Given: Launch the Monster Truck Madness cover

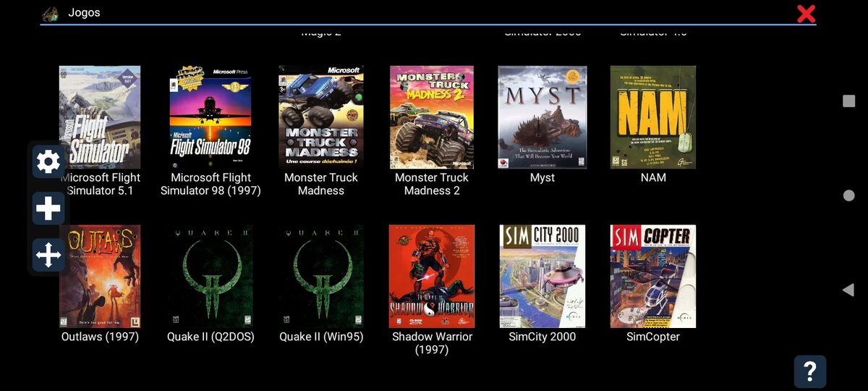Looking at the screenshot, I should [x=321, y=117].
